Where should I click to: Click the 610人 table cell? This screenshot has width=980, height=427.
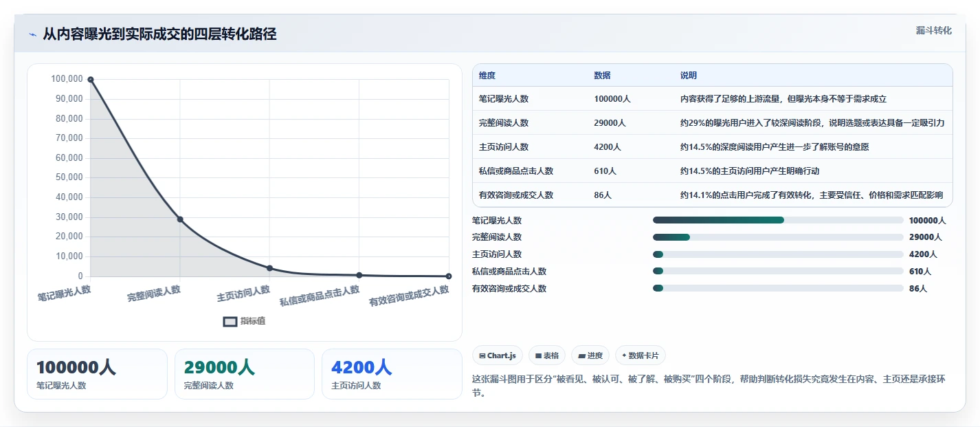[x=605, y=171]
